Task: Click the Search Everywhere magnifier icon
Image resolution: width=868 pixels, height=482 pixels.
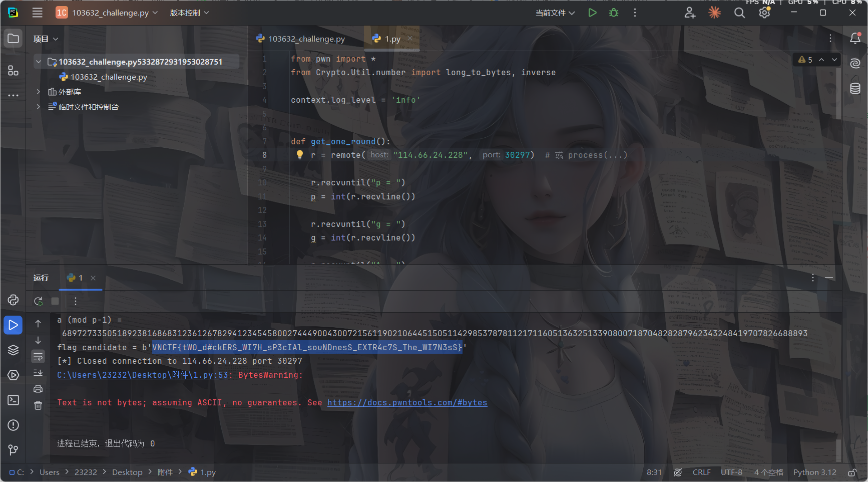Action: [x=739, y=13]
